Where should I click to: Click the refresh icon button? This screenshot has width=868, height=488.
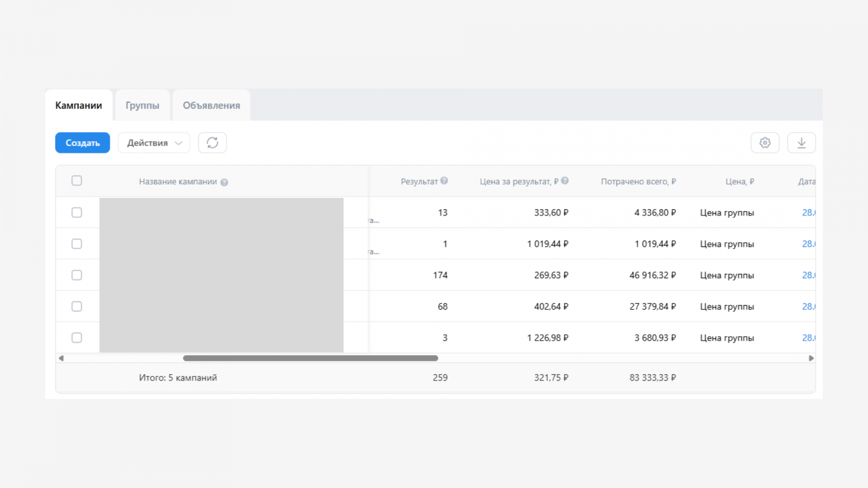(x=212, y=143)
